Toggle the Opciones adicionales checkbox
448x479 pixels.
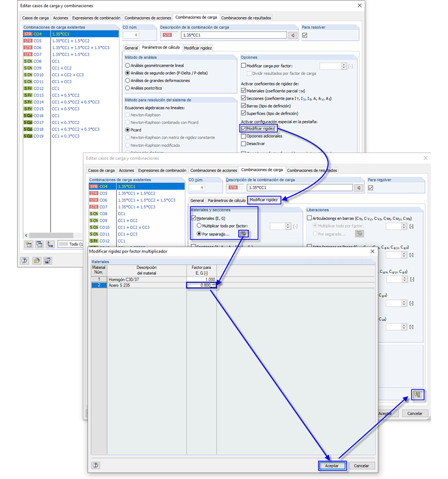click(243, 136)
